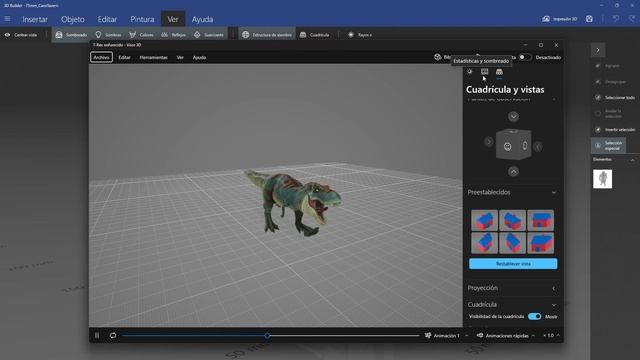Click the undo arrow in 3D Builder
Screen dimensions: 640x360
click(616, 19)
